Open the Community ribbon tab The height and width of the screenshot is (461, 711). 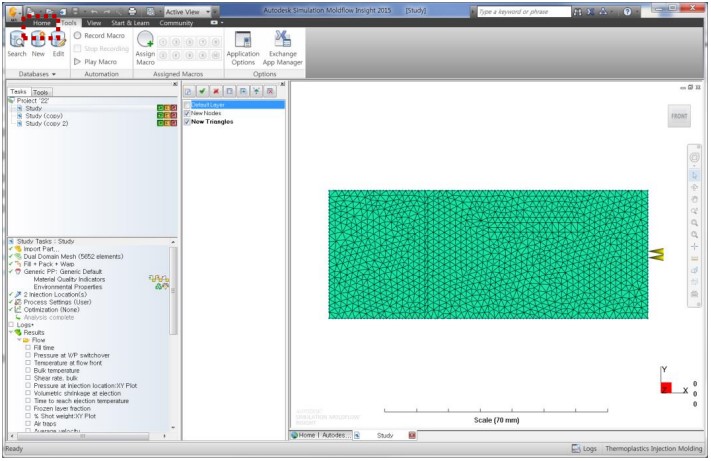(x=176, y=23)
